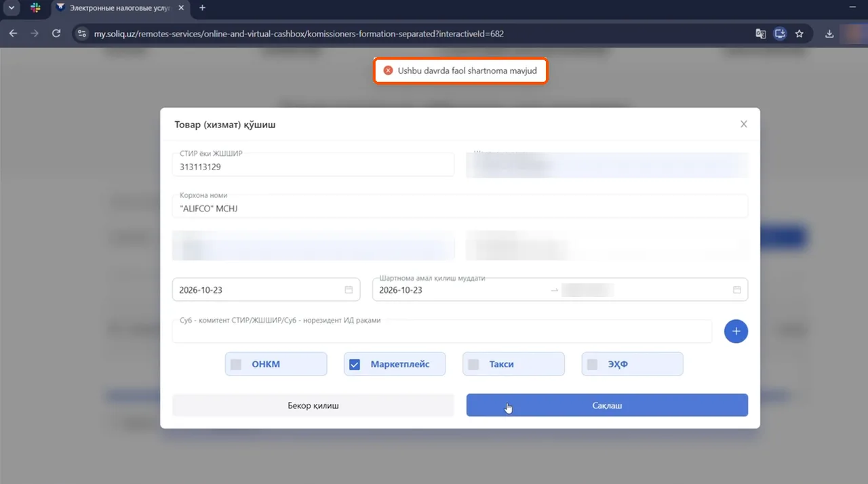Screen dimensions: 868x484
Task: Click the СТИР ёки ЖШШИР input field
Action: coord(313,165)
